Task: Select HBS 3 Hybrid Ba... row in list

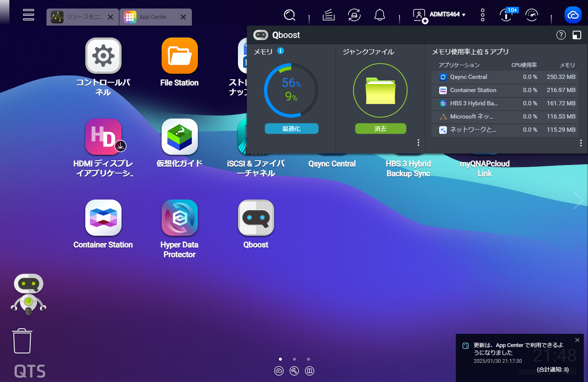Action: click(505, 104)
